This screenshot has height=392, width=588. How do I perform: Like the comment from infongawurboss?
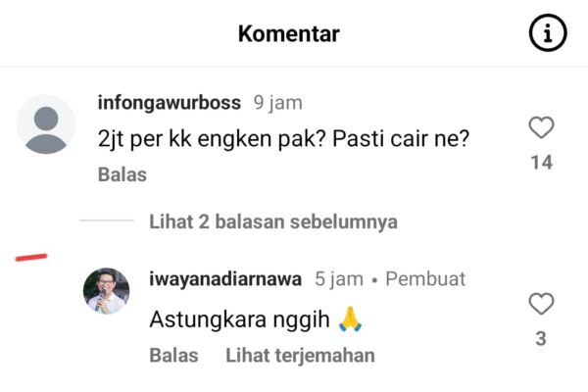[x=541, y=127]
